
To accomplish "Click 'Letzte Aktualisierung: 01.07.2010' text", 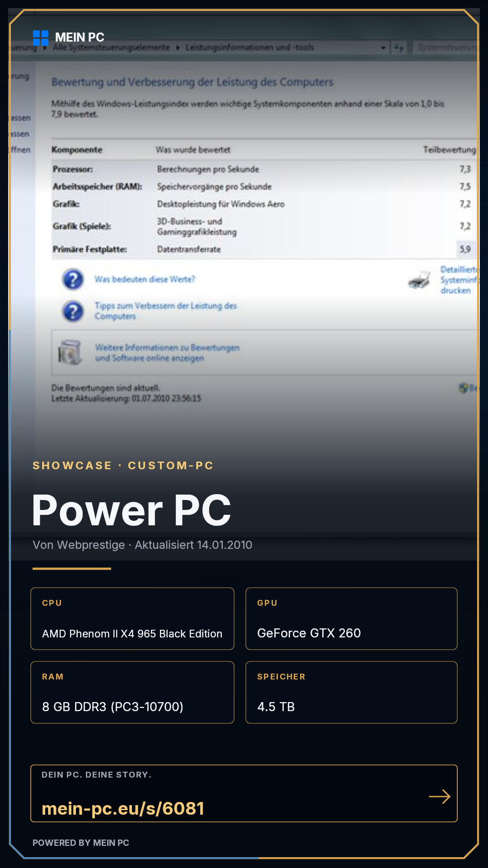I will click(126, 398).
